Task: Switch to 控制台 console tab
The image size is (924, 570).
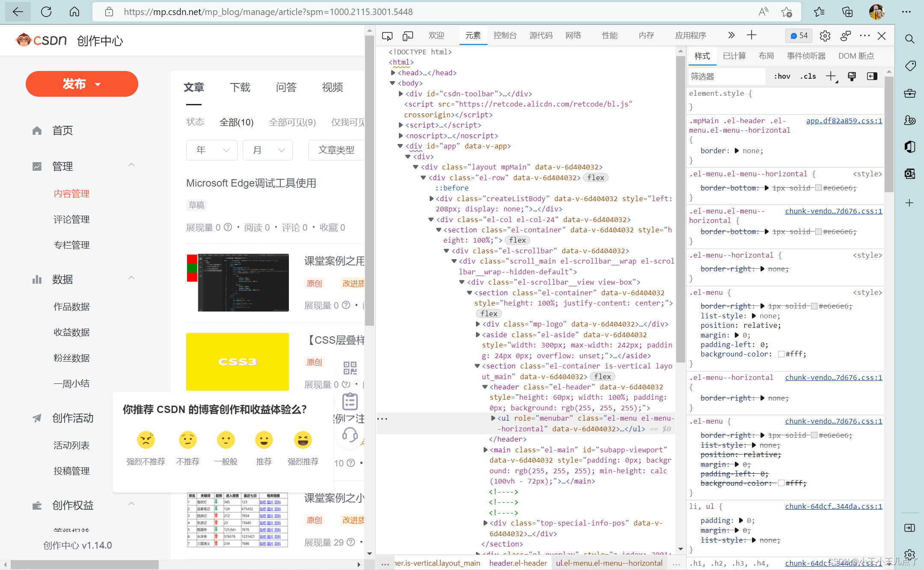Action: [505, 36]
